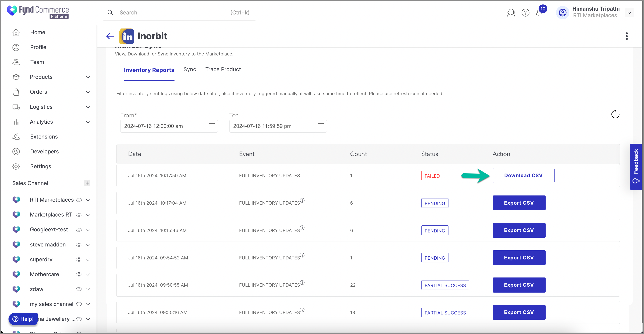Click the Team sidebar icon
Viewport: 644px width, 334px height.
click(x=16, y=62)
